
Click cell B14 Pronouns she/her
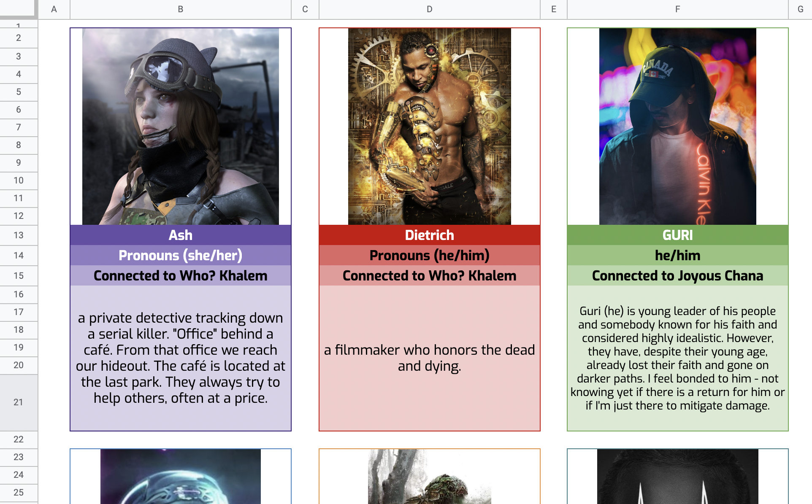pos(181,256)
